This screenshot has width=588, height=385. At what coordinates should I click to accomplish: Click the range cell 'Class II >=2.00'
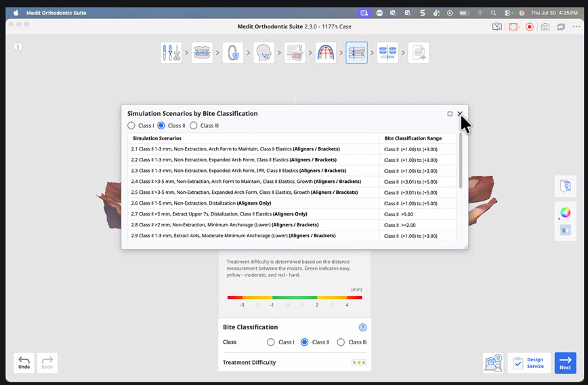click(418, 225)
